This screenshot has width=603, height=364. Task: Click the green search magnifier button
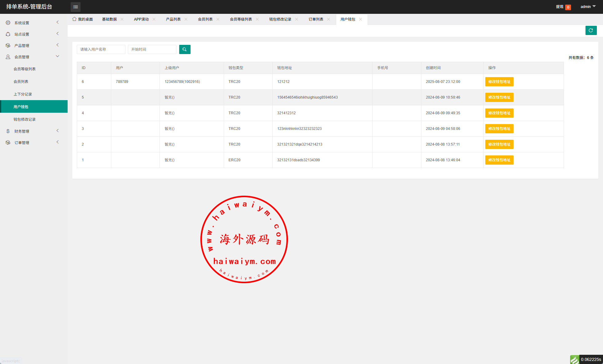[x=185, y=49]
